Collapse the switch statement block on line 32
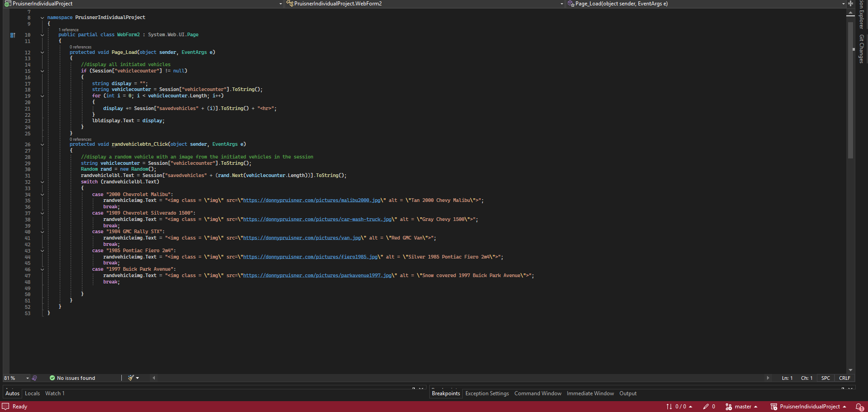The width and height of the screenshot is (868, 412). 42,182
